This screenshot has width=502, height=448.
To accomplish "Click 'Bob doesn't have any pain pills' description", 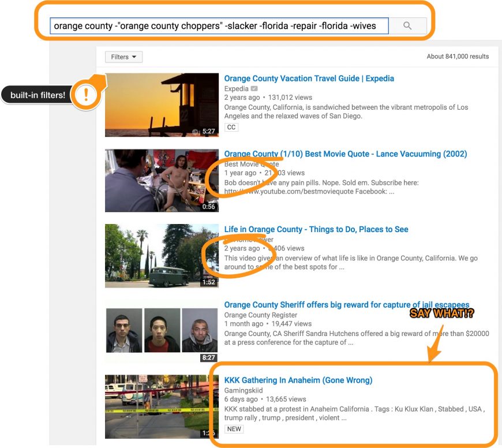I will [321, 187].
